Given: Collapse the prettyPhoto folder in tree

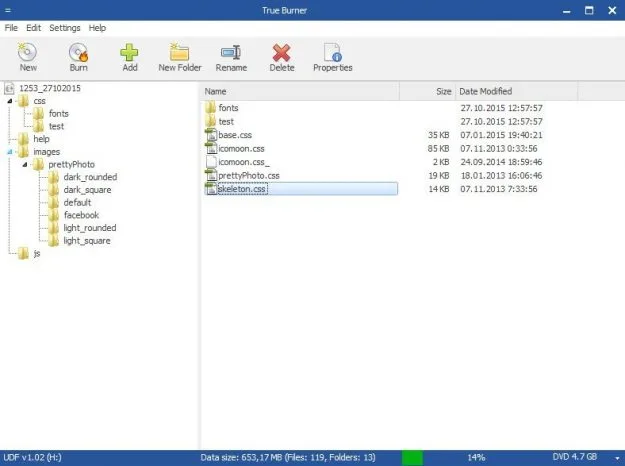Looking at the screenshot, I should 25,165.
